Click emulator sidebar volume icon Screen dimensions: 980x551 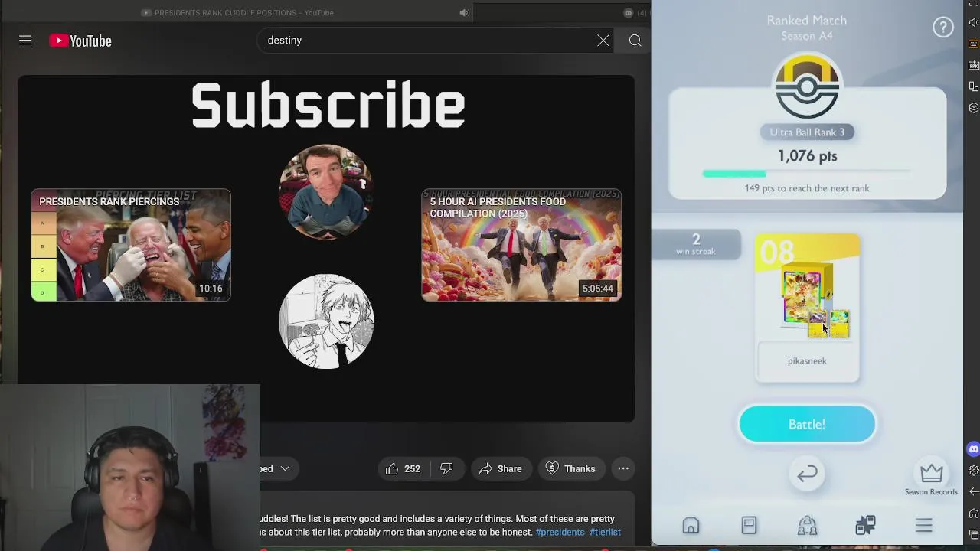point(973,23)
